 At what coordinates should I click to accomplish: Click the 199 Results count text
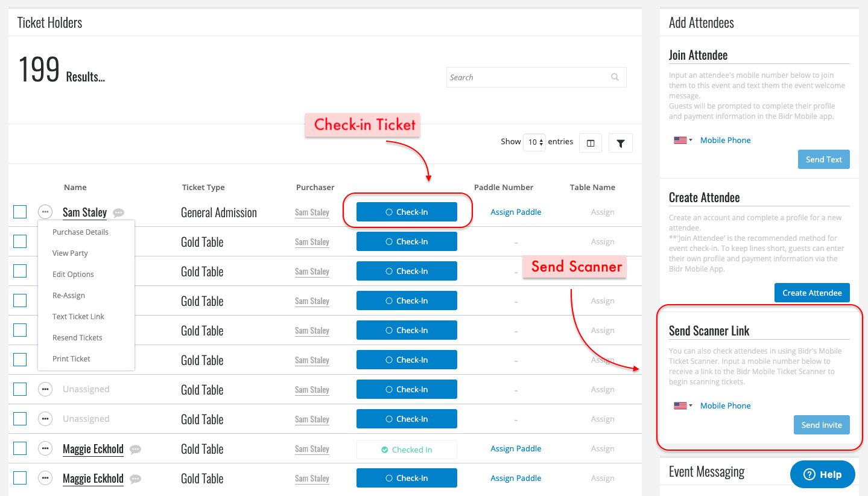pos(62,71)
